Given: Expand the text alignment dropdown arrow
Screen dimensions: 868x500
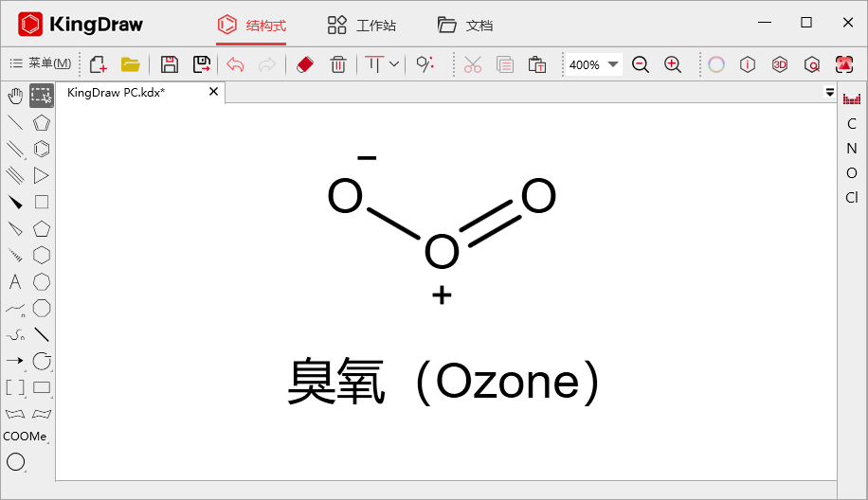Looking at the screenshot, I should (x=393, y=64).
